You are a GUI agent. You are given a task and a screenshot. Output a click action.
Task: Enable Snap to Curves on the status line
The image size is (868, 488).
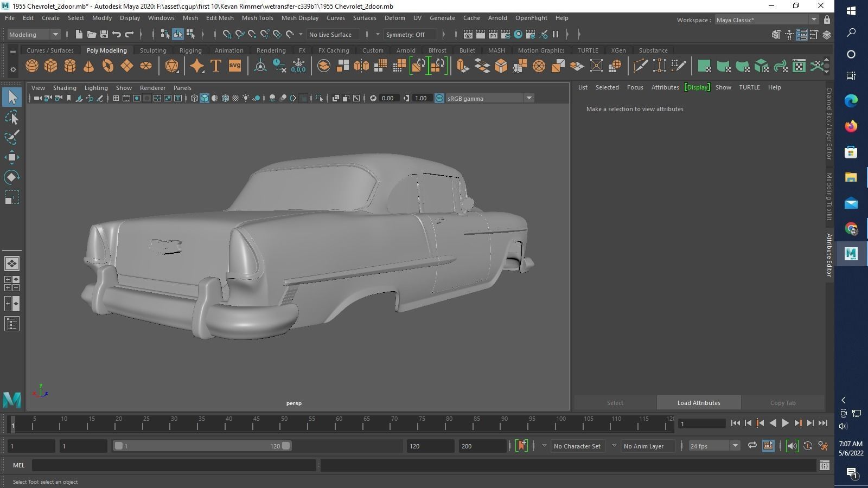[240, 34]
